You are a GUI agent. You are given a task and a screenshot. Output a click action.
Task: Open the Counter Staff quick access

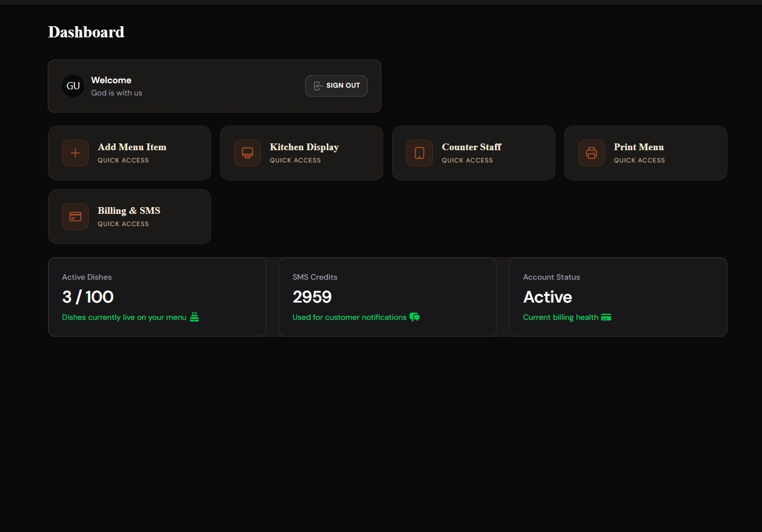(x=474, y=153)
